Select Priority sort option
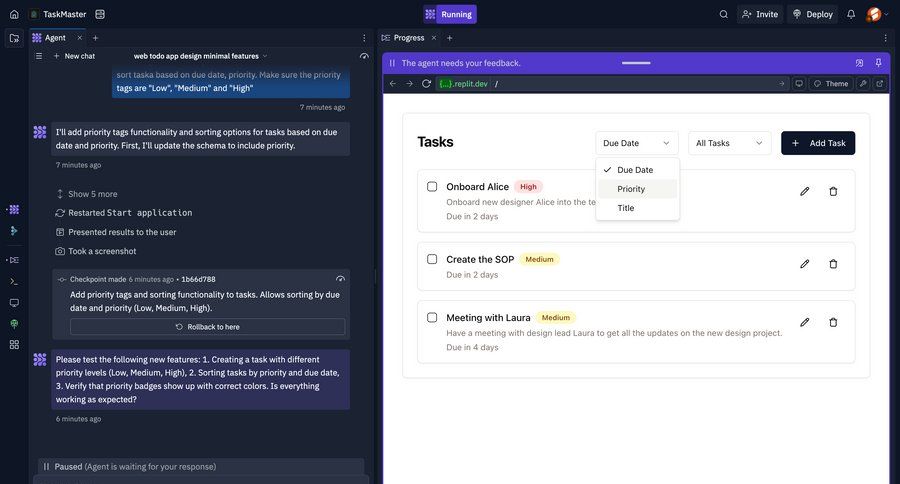Image resolution: width=900 pixels, height=484 pixels. pos(637,189)
